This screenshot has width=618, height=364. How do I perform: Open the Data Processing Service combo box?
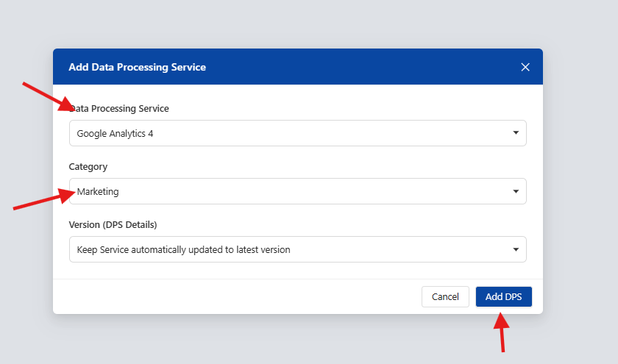pos(297,133)
